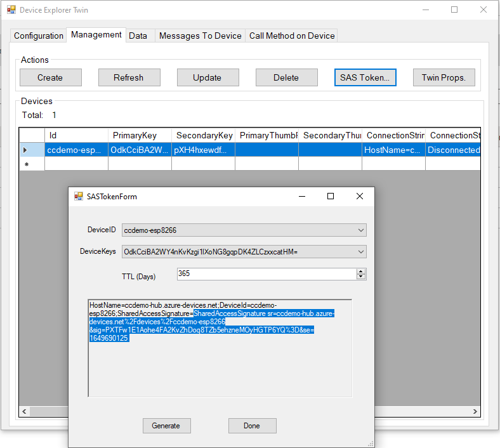Select the pXH4hxewdf... secondary key cell
The width and height of the screenshot is (500, 448).
pyautogui.click(x=203, y=150)
